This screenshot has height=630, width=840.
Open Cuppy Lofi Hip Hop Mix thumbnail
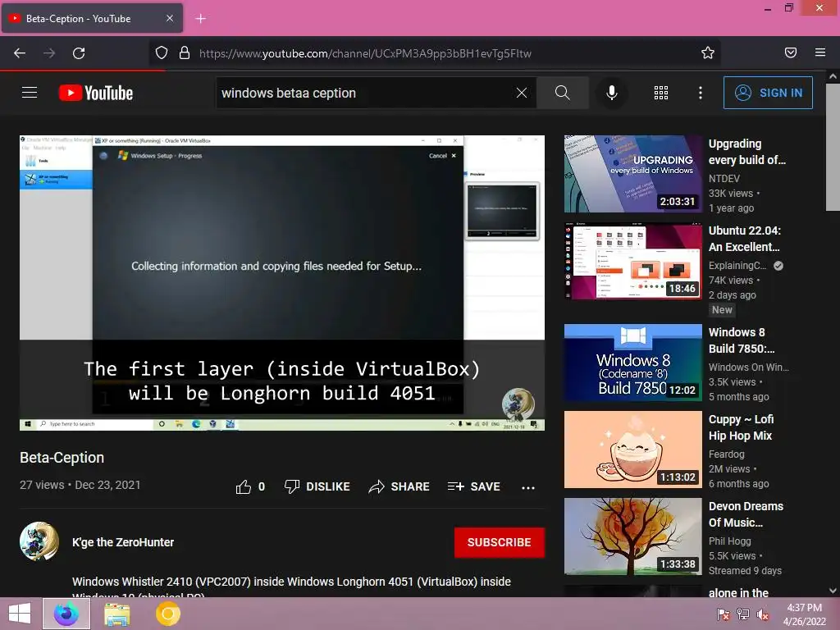click(632, 450)
